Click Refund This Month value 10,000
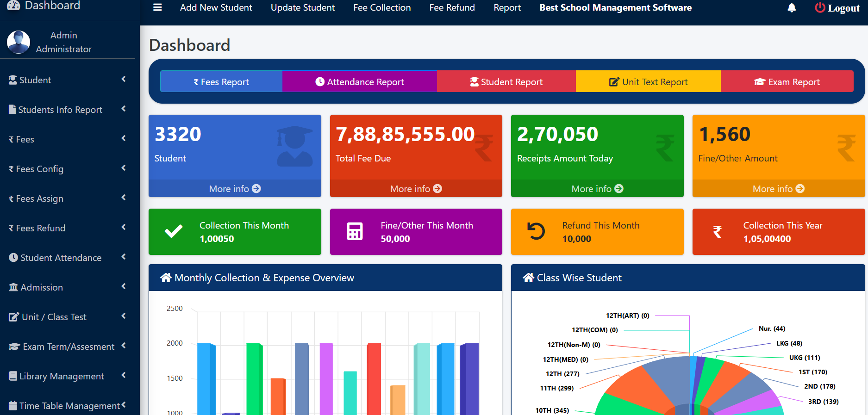The height and width of the screenshot is (415, 868). click(x=577, y=239)
